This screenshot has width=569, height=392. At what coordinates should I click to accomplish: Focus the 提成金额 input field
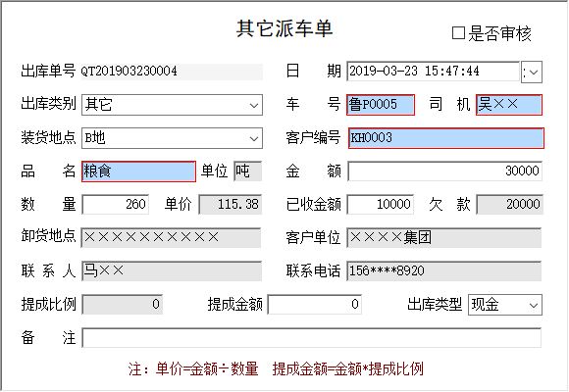coord(315,304)
